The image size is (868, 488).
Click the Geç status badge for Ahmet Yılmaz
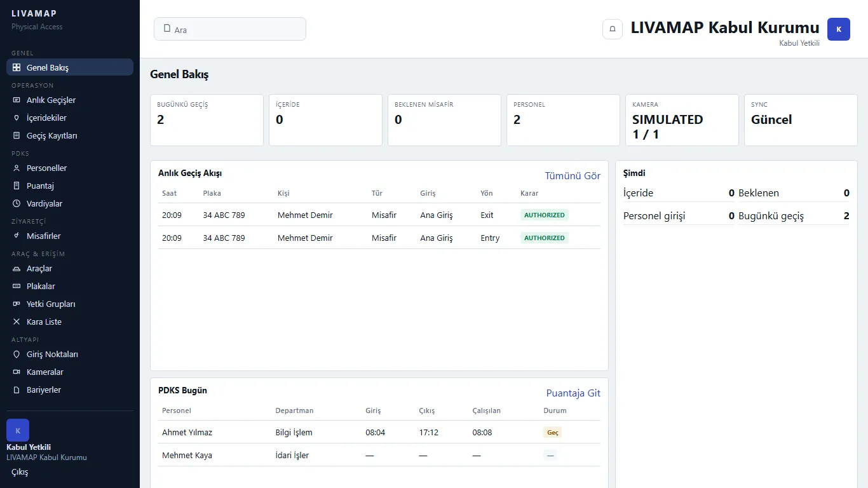[x=553, y=432]
